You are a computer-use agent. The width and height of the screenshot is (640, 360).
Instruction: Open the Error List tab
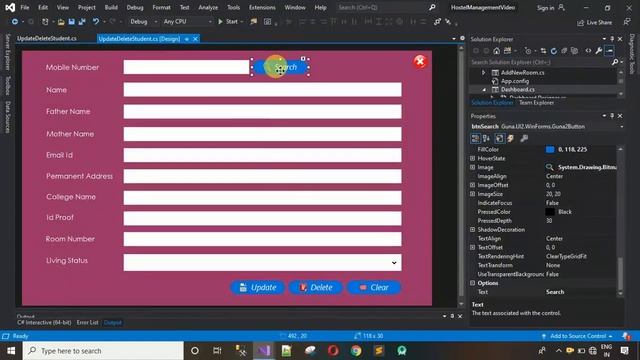(x=87, y=322)
